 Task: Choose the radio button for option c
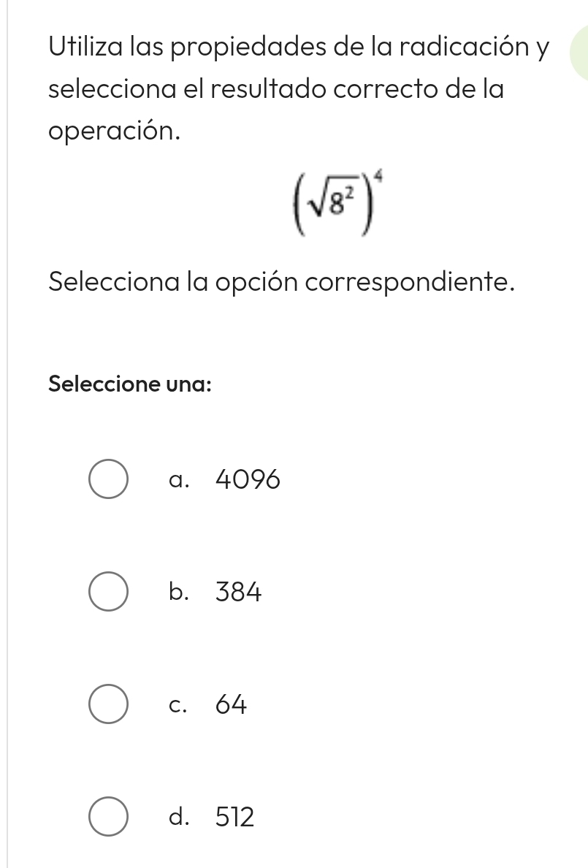(107, 705)
